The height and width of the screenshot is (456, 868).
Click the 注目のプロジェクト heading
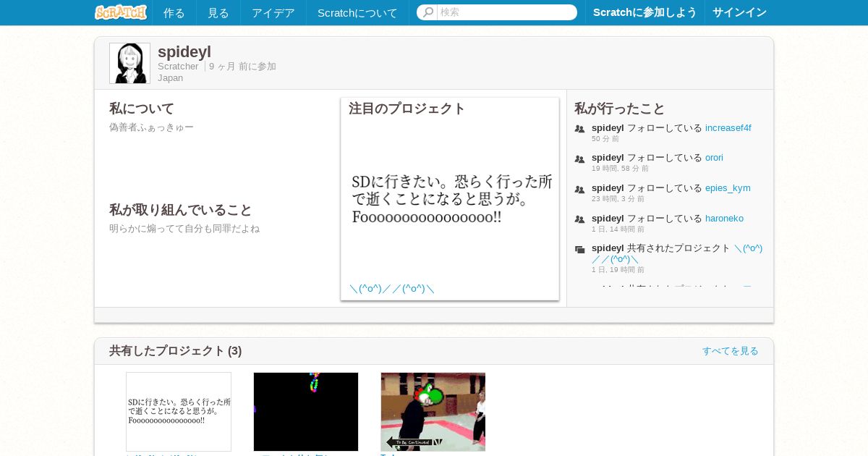point(407,109)
